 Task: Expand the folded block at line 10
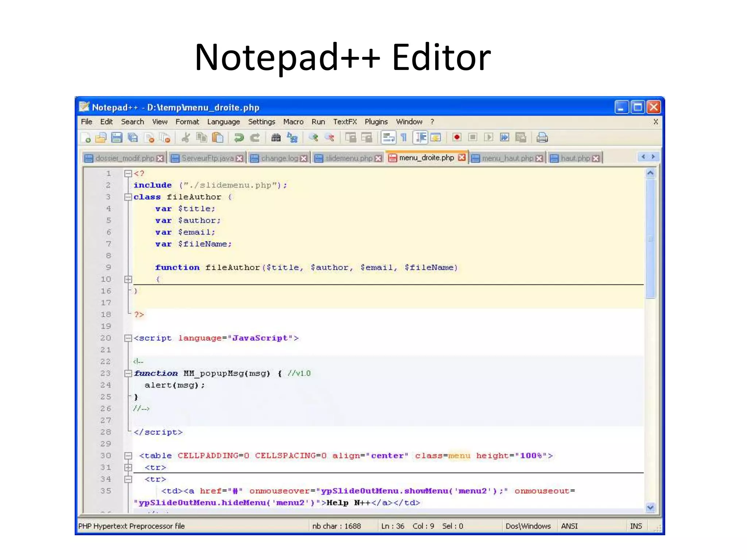(128, 279)
